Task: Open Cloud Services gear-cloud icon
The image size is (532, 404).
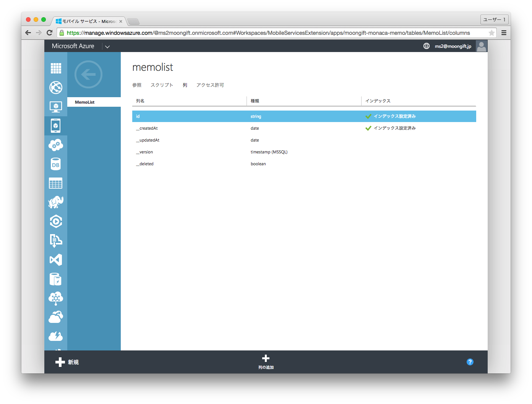Action: tap(56, 145)
